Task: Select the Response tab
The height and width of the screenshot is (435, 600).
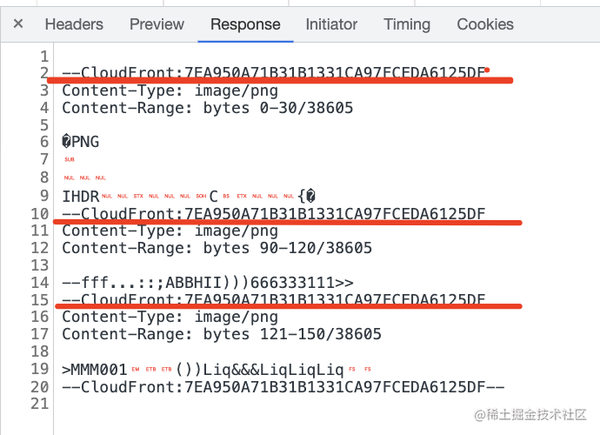Action: (x=245, y=24)
